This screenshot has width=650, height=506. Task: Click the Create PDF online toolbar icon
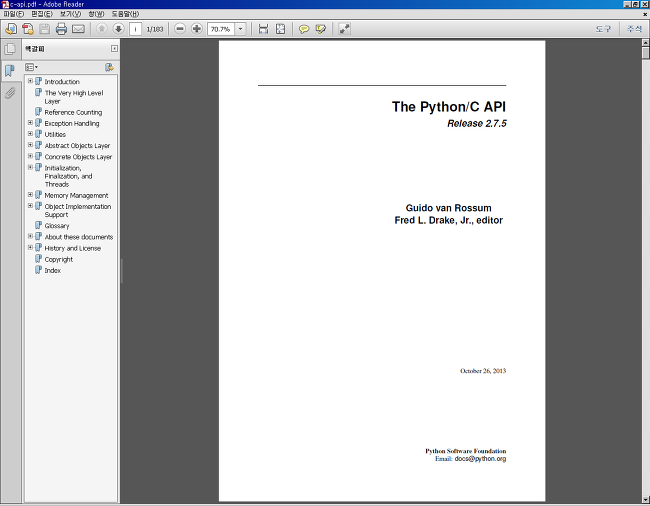(28, 29)
